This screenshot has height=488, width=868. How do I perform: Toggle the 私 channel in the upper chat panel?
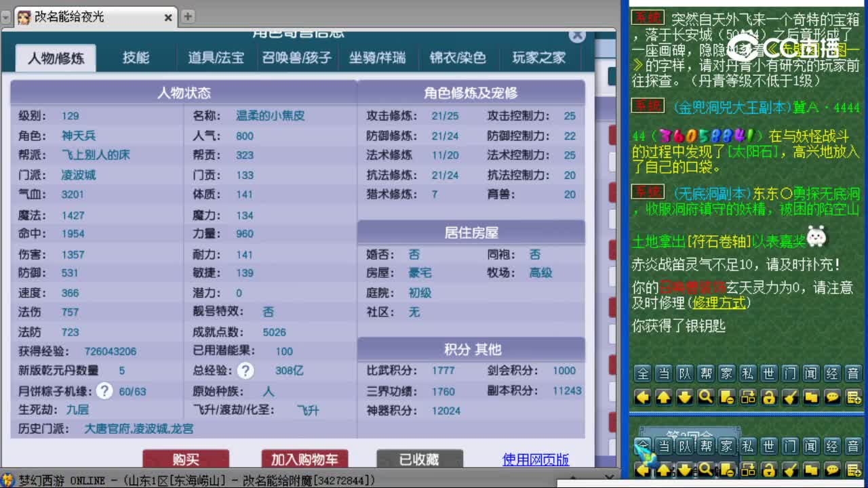click(x=748, y=373)
